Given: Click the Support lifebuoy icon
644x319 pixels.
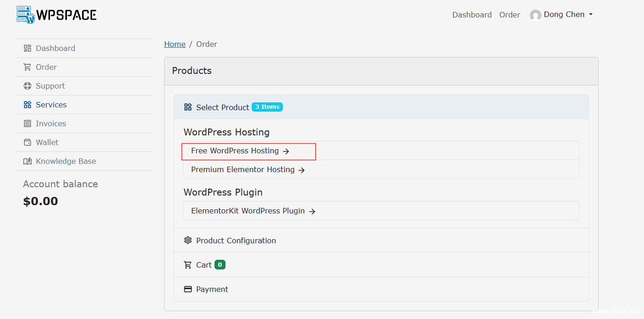Looking at the screenshot, I should 28,86.
